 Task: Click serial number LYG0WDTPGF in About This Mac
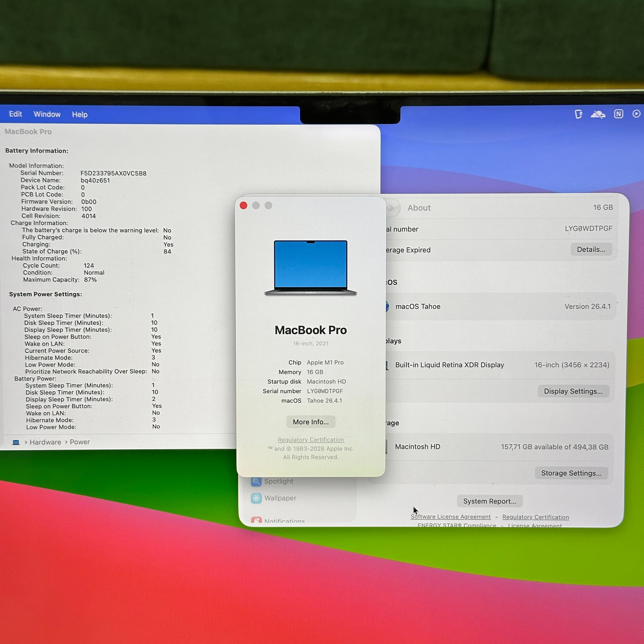tap(325, 391)
